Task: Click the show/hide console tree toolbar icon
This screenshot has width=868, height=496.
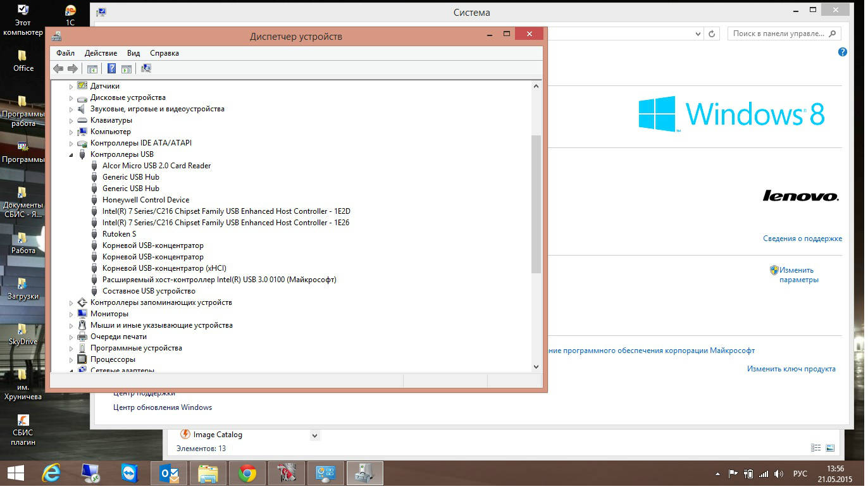Action: (x=92, y=69)
